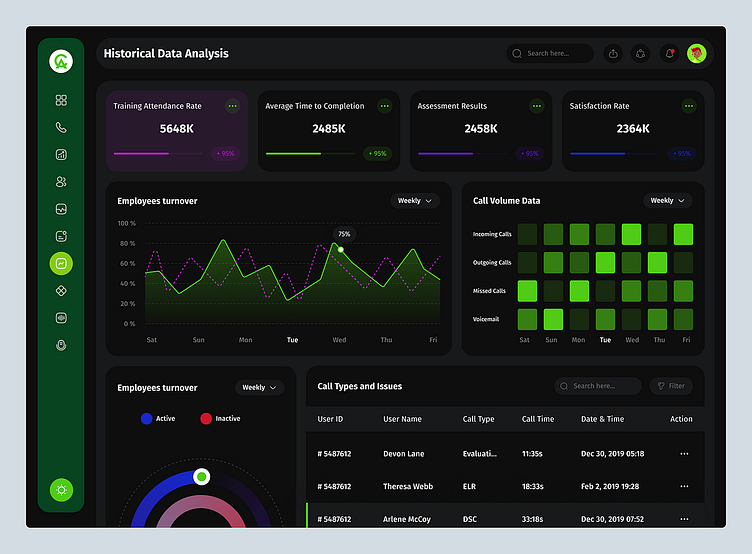Select Tue label under Call Volume heatmap

tap(605, 340)
